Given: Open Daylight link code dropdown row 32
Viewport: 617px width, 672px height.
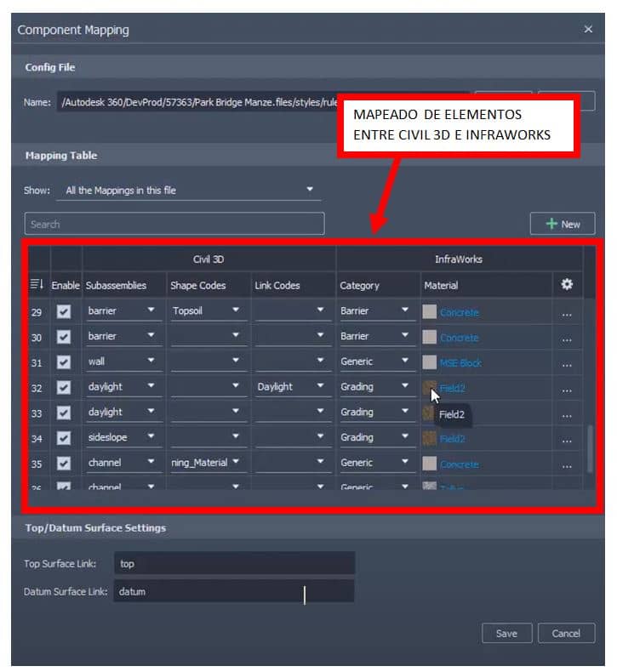Looking at the screenshot, I should click(x=294, y=386).
